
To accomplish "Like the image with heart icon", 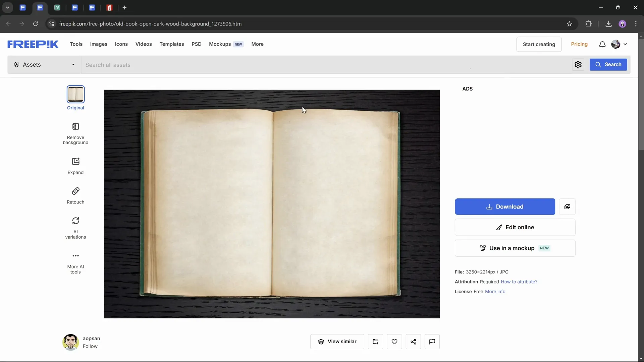I will (x=394, y=342).
